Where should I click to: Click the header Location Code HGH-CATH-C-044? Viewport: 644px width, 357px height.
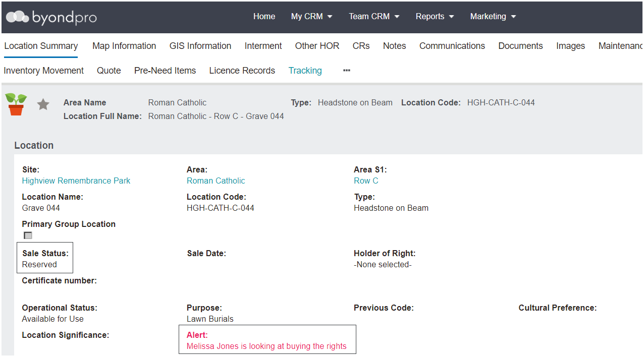pyautogui.click(x=501, y=102)
